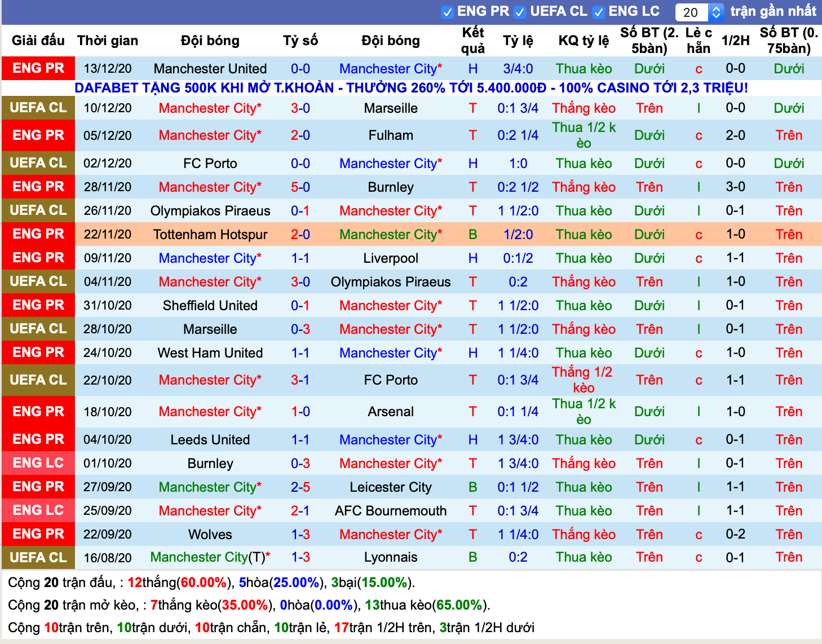Click half-time score 0-2 in Wolves row
Viewport: 822px width, 644px height.
[x=736, y=534]
